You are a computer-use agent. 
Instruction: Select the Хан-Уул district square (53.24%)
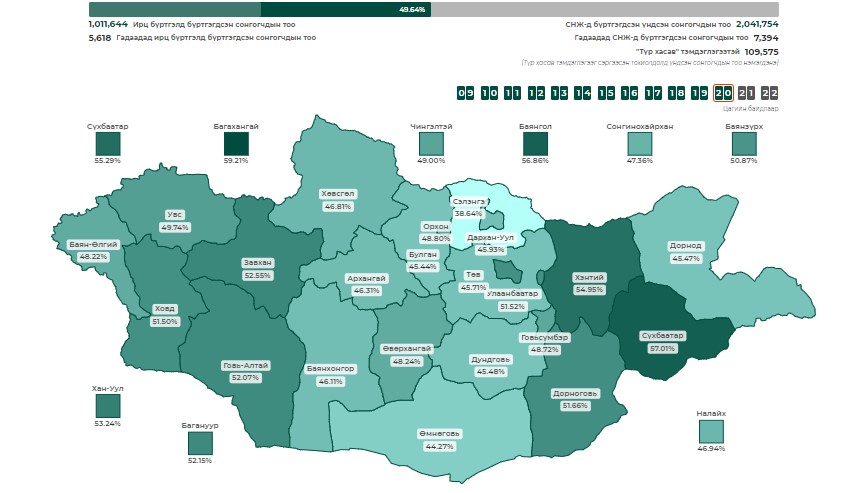[x=107, y=405]
